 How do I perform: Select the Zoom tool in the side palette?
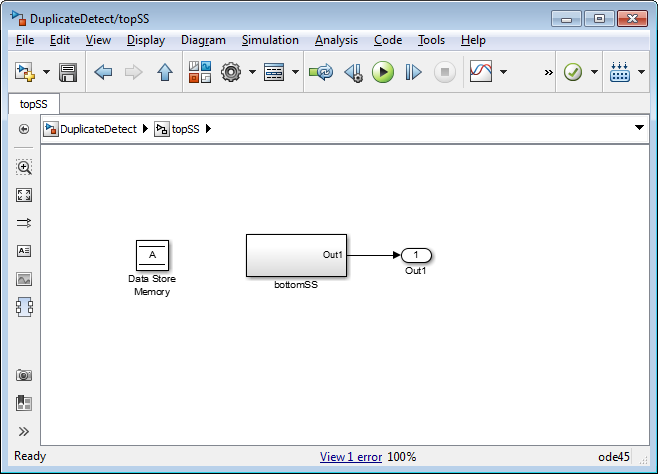(x=24, y=167)
